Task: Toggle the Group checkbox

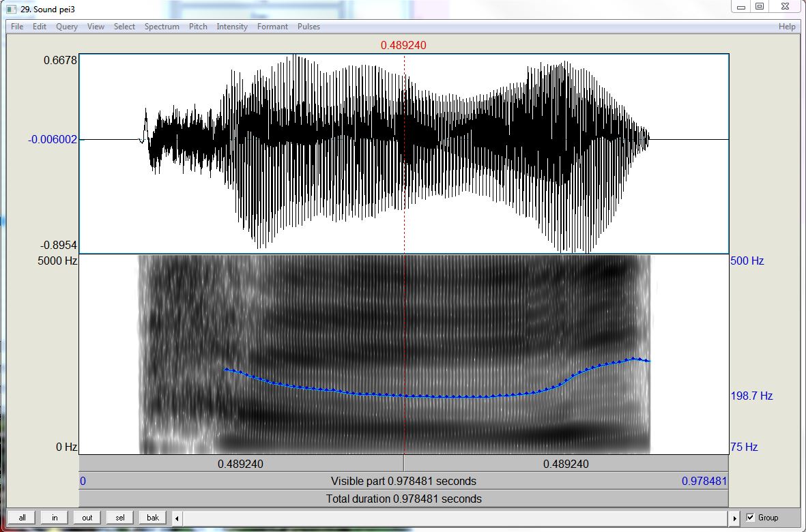Action: [751, 518]
